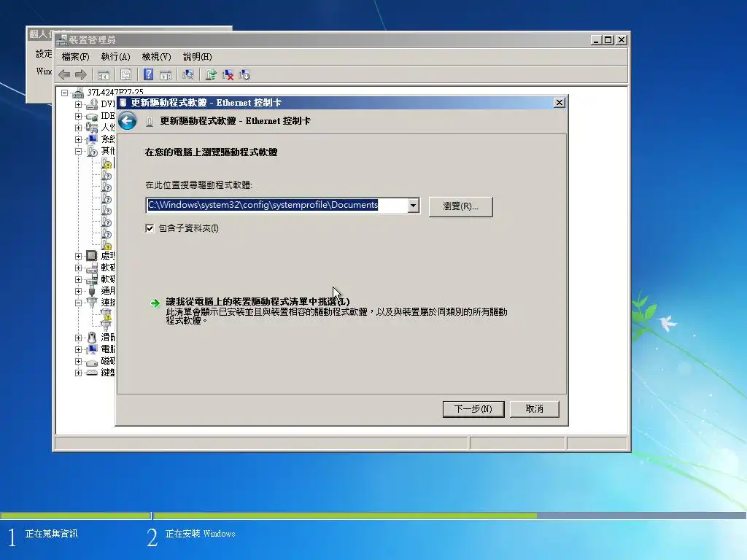
Task: Collapse the 連接 ports tree node
Action: click(79, 303)
